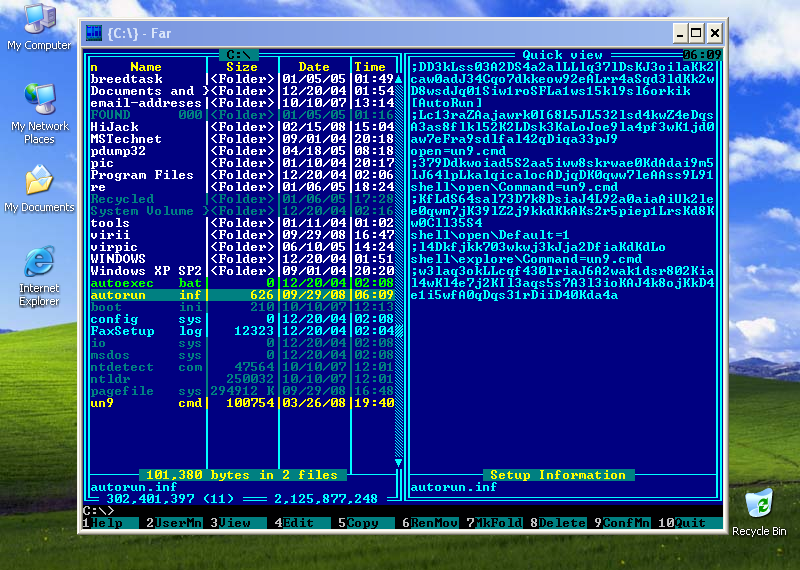Select the msdos sys file row
800x570 pixels.
coord(242,355)
